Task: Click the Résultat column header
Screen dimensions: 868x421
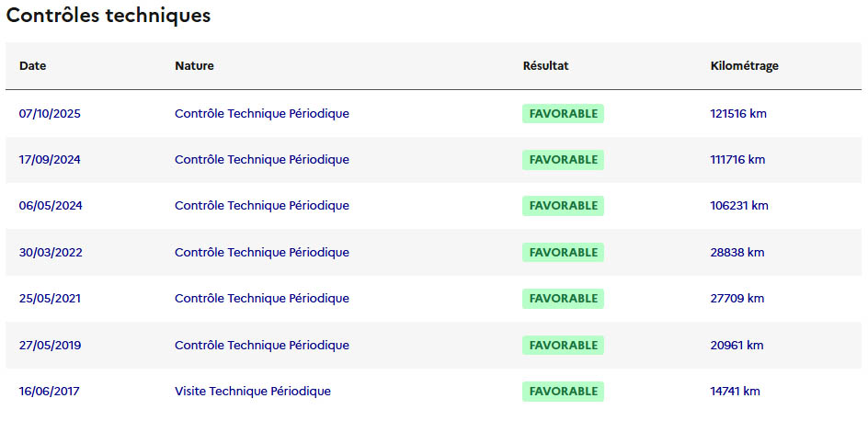Action: pos(545,66)
